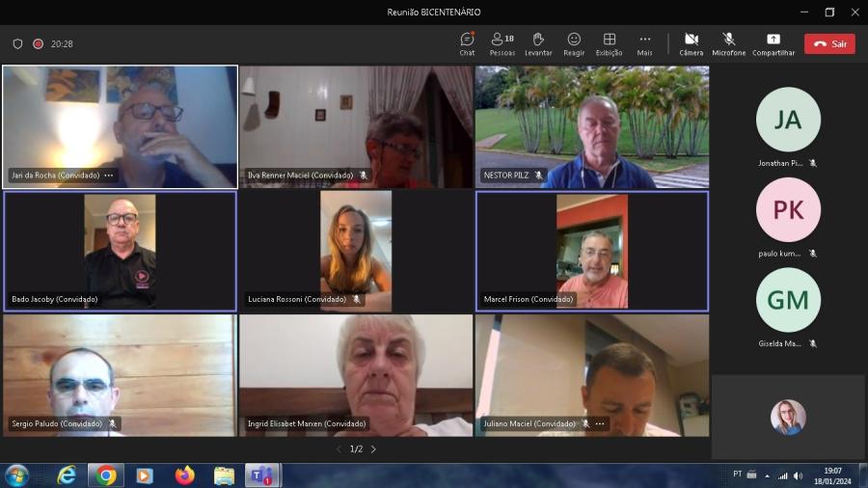
Task: Show the Pessoas participants list
Action: pyautogui.click(x=502, y=43)
